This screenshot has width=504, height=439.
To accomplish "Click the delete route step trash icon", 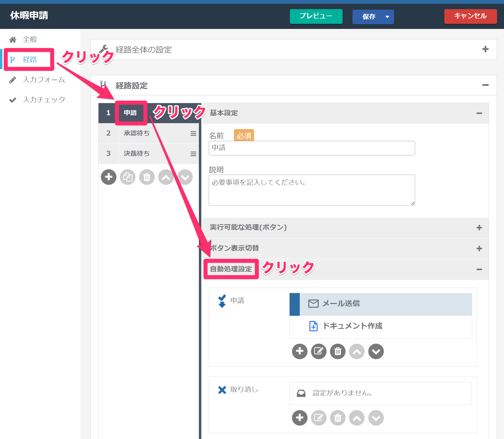I will [x=147, y=177].
